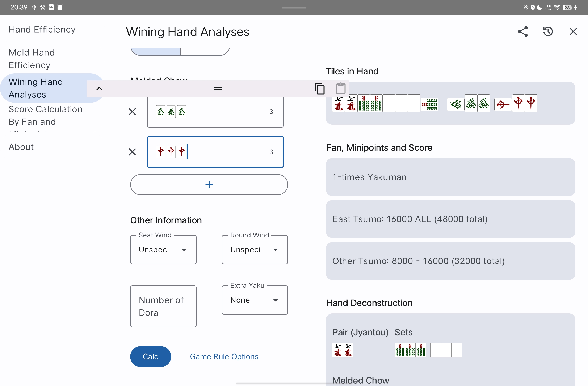Click the drag handle on tile toolbar
Screen dimensions: 588x386
[x=218, y=89]
